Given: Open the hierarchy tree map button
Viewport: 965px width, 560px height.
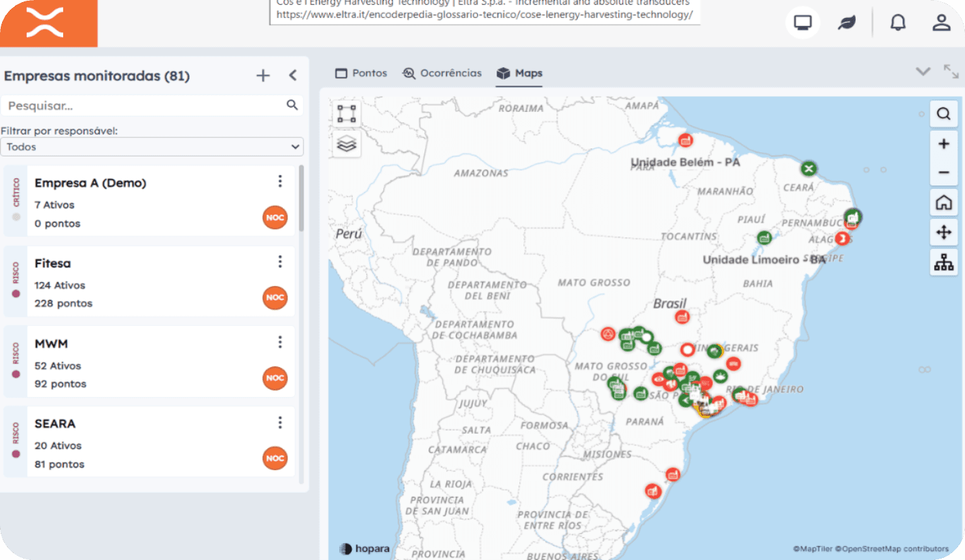Looking at the screenshot, I should [944, 262].
